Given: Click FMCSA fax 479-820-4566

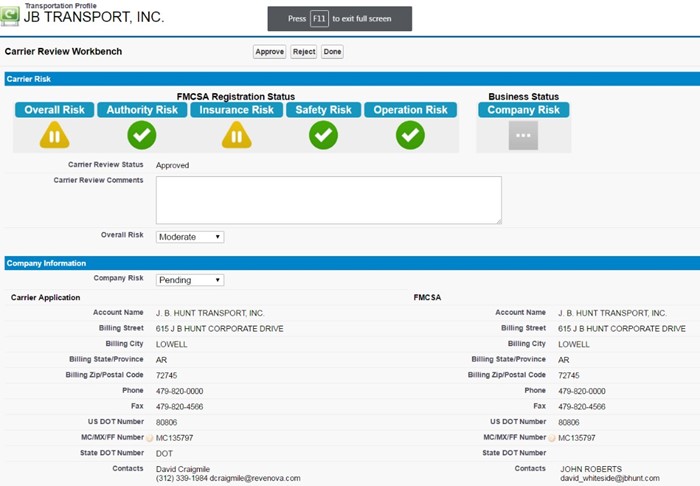Looking at the screenshot, I should pyautogui.click(x=582, y=407).
